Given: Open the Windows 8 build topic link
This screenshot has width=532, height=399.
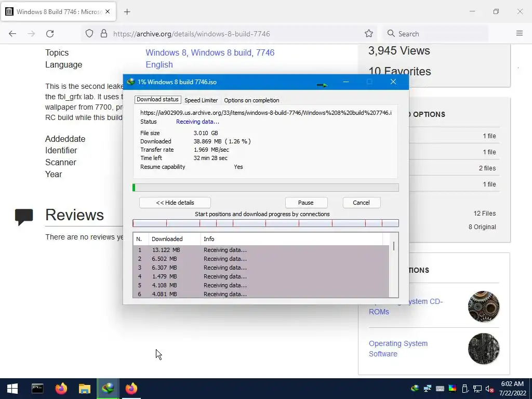Looking at the screenshot, I should point(221,52).
